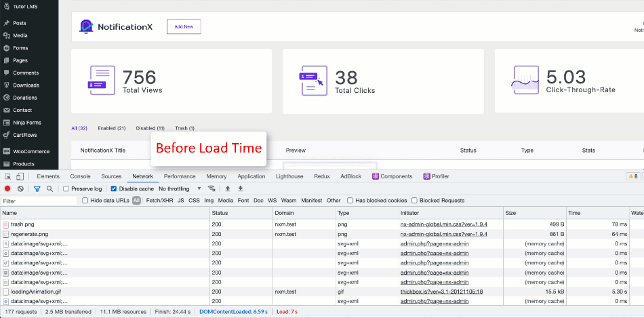Filter requests by Font type
The image size is (644, 318).
(x=243, y=201)
